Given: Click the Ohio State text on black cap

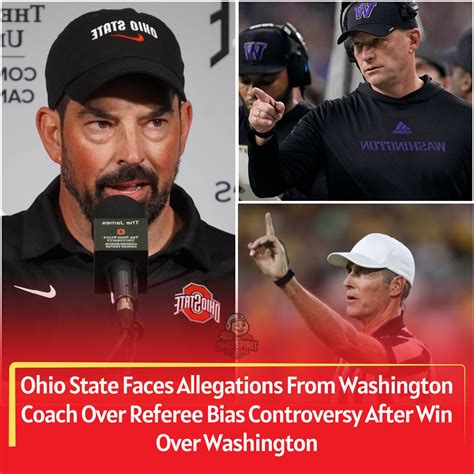Looking at the screenshot, I should tap(124, 29).
